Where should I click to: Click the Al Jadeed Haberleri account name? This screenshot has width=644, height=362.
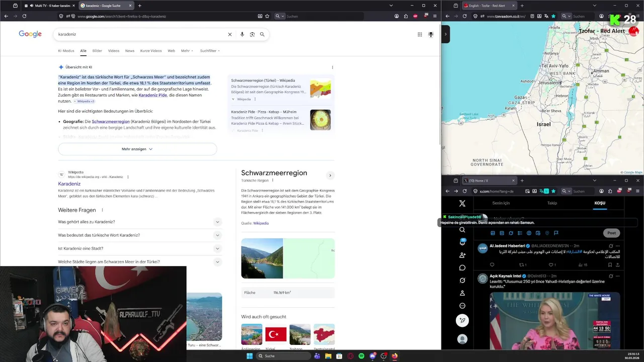pos(507,246)
